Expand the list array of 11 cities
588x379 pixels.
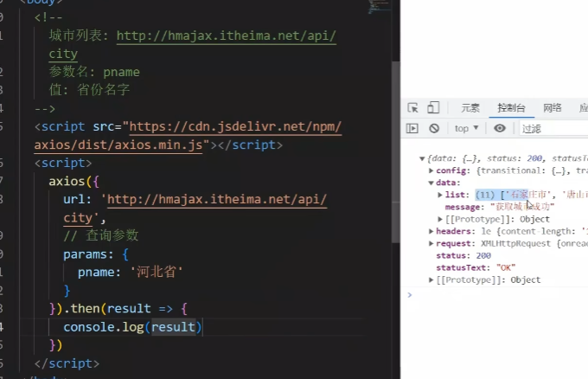point(440,195)
